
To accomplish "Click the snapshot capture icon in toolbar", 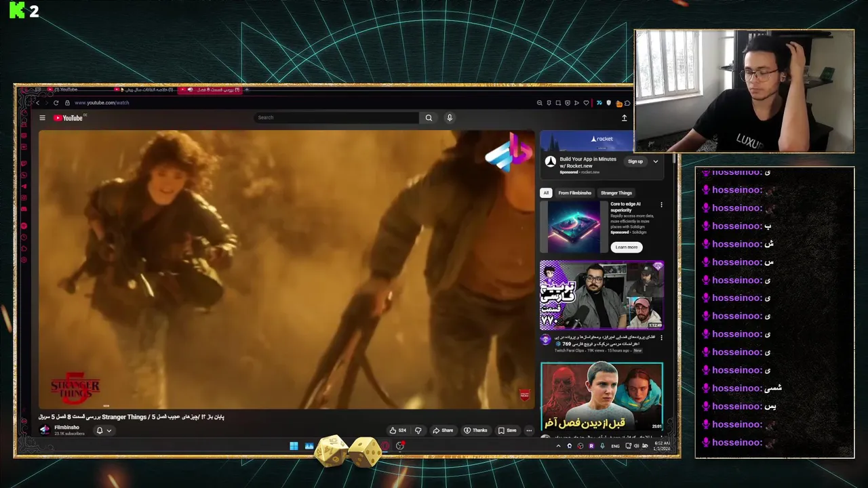I will pyautogui.click(x=558, y=103).
